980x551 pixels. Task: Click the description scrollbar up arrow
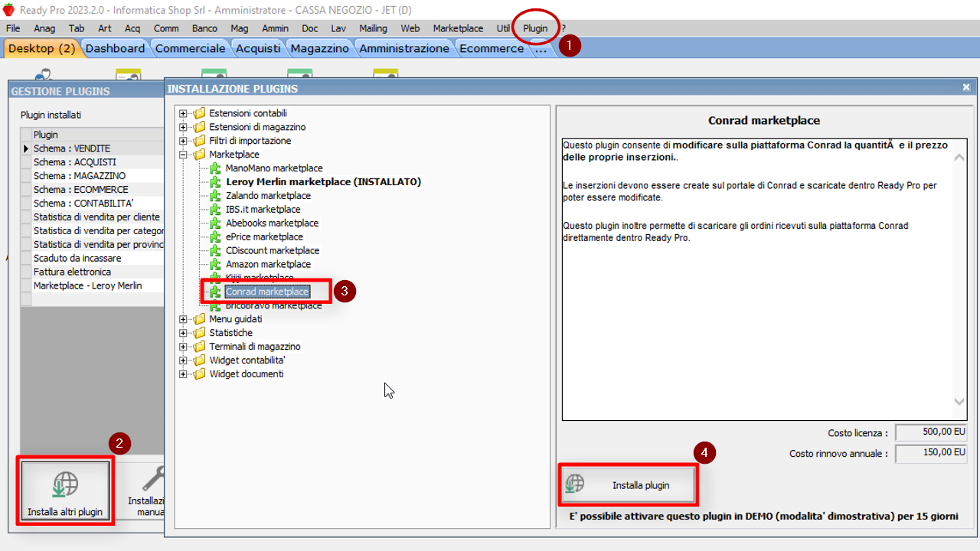960,157
